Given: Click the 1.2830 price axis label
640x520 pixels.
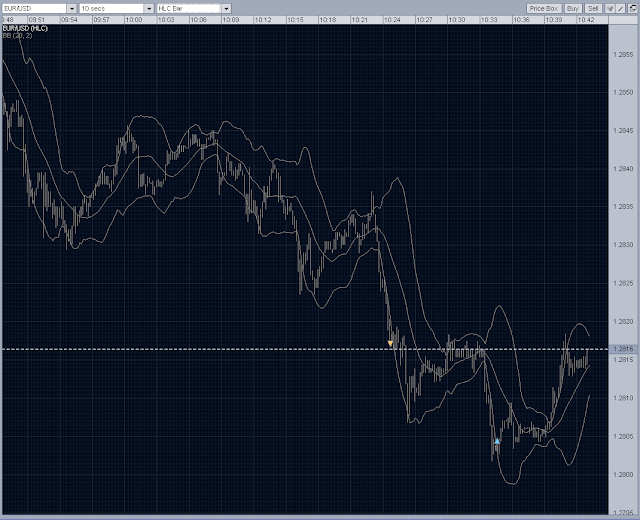Looking at the screenshot, I should [x=623, y=245].
